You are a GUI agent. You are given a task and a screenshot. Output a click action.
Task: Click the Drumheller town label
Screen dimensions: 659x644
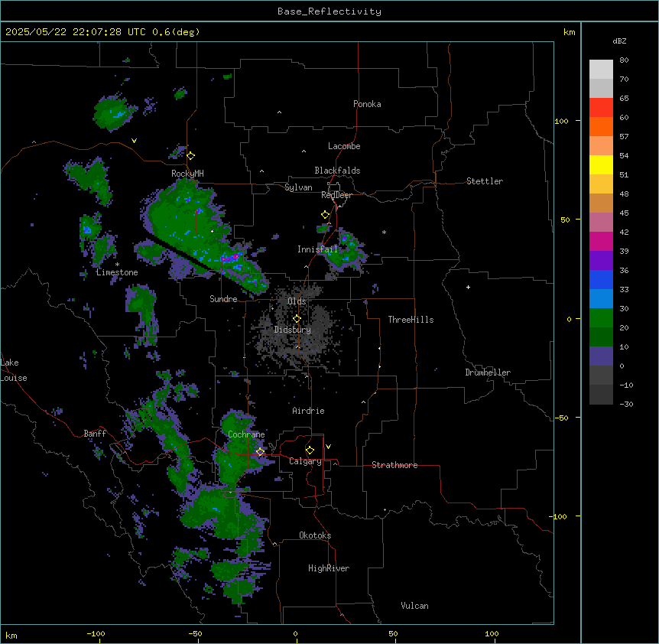[488, 372]
